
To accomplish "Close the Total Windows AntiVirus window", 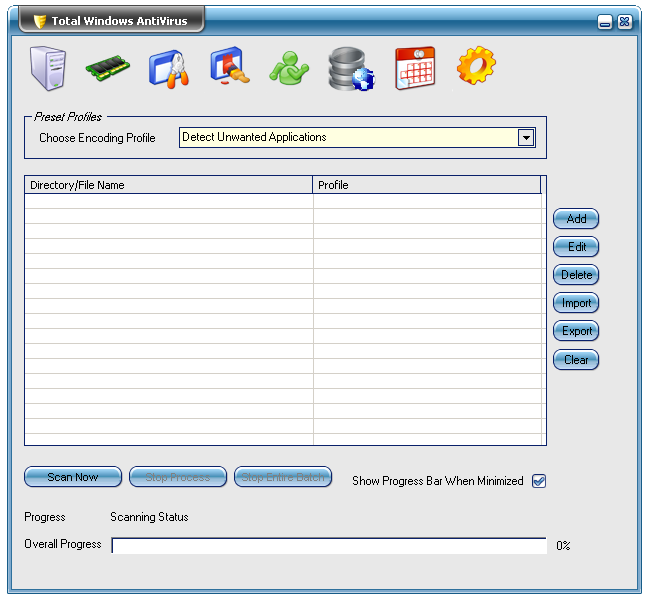I will (x=625, y=22).
